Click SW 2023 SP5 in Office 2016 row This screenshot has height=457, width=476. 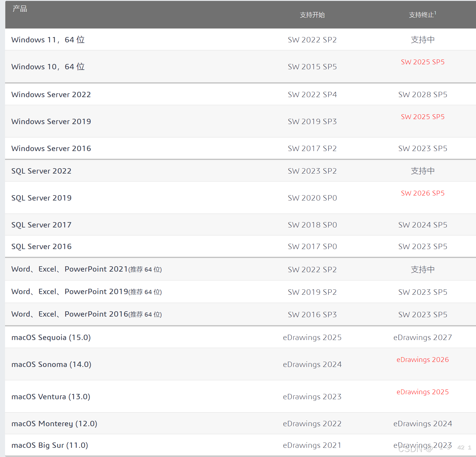tap(423, 315)
